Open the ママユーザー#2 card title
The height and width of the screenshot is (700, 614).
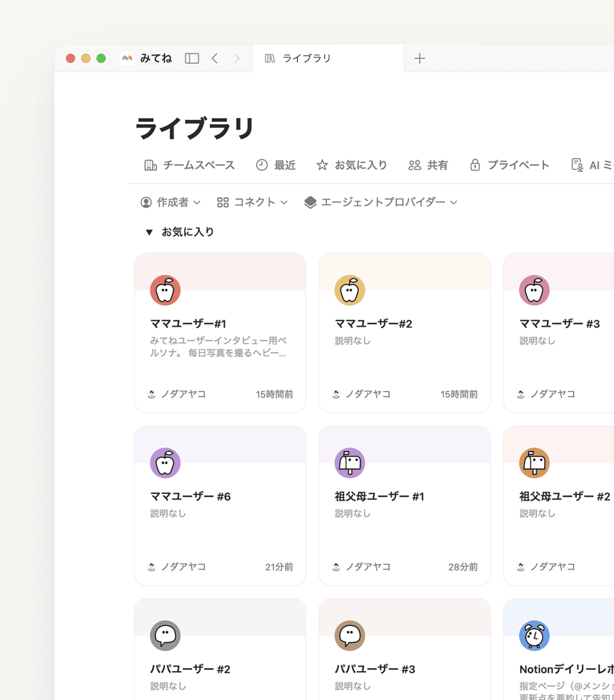click(x=373, y=324)
